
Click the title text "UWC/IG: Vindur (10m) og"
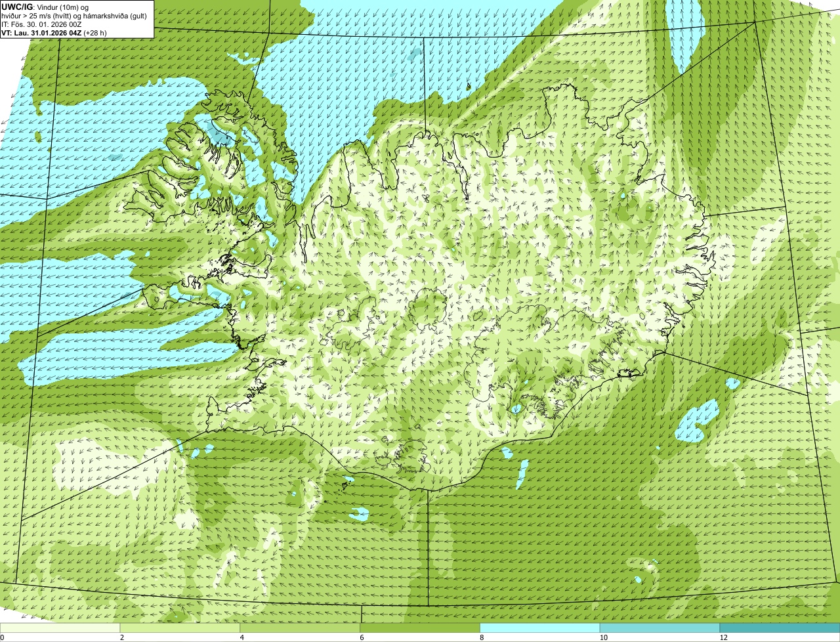coord(45,7)
